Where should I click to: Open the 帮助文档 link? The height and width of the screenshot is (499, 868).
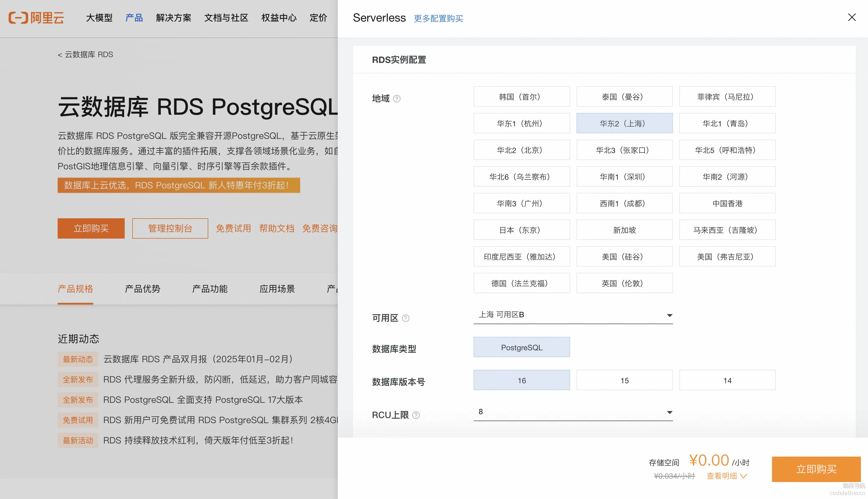pyautogui.click(x=277, y=229)
